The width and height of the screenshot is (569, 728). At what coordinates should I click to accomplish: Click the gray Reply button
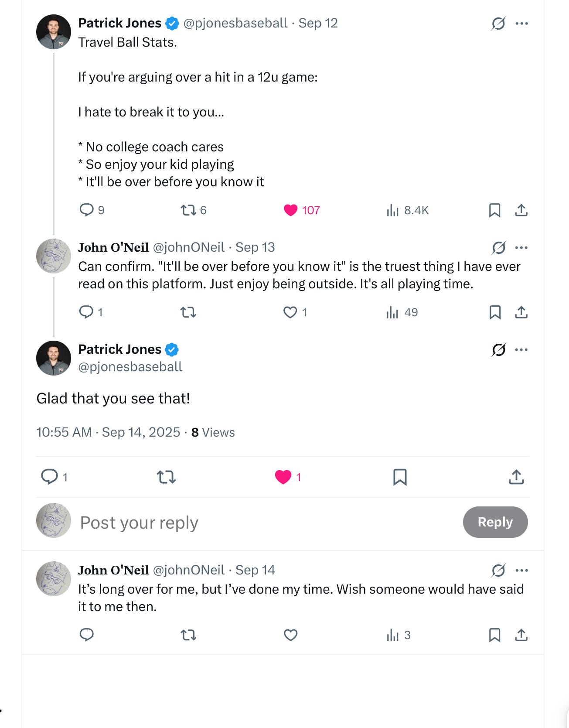click(495, 522)
